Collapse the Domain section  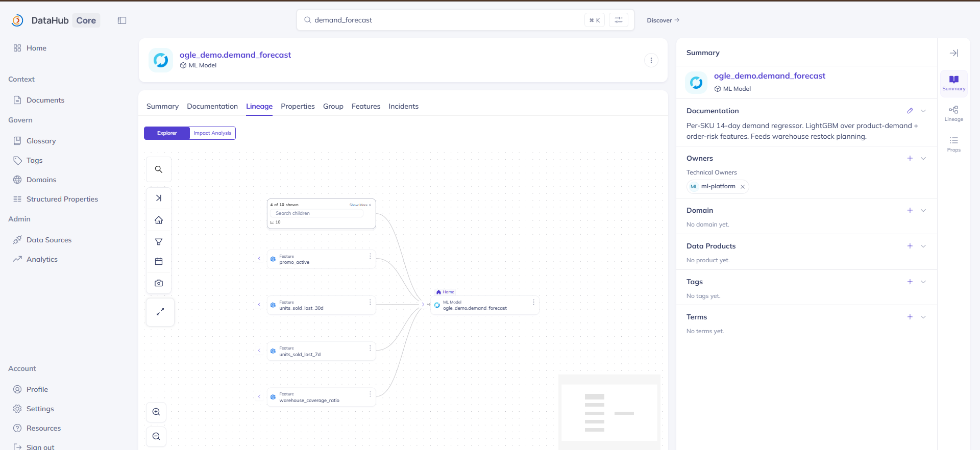(923, 210)
